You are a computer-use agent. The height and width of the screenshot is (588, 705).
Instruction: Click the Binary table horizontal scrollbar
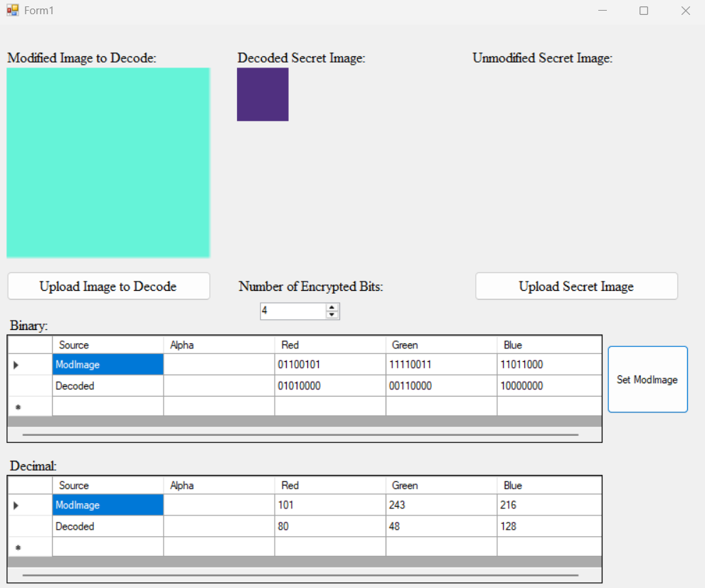click(300, 434)
